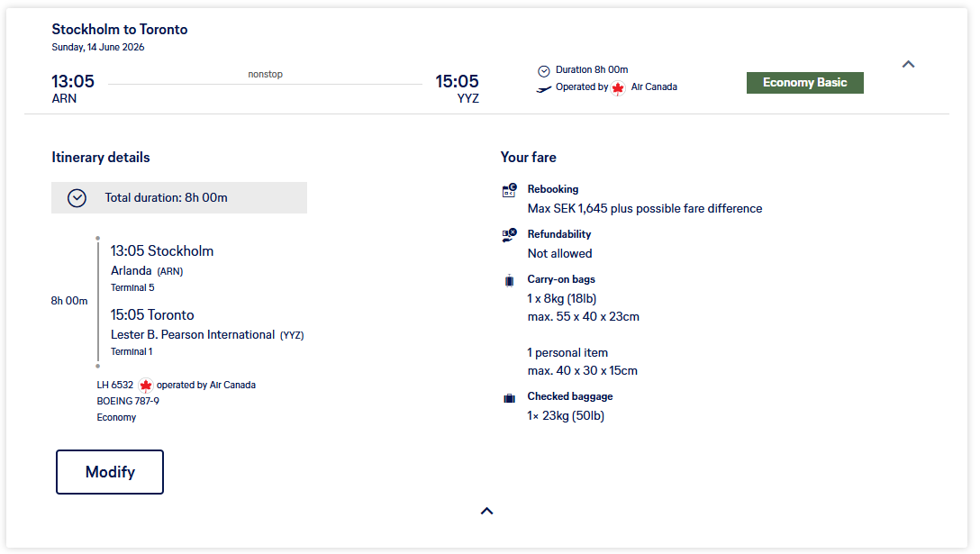Click the Air Canada logo next to LH 6532
This screenshot has height=554, width=980.
[x=145, y=386]
